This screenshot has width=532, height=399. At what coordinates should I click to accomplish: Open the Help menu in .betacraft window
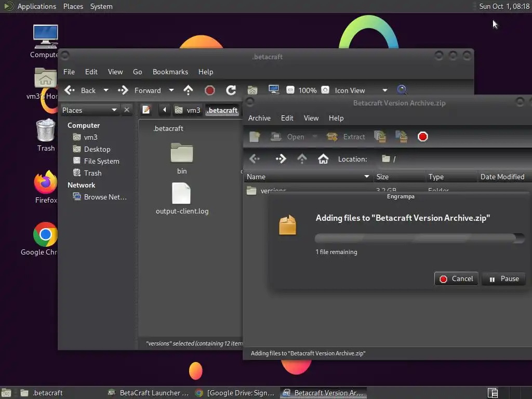point(206,72)
